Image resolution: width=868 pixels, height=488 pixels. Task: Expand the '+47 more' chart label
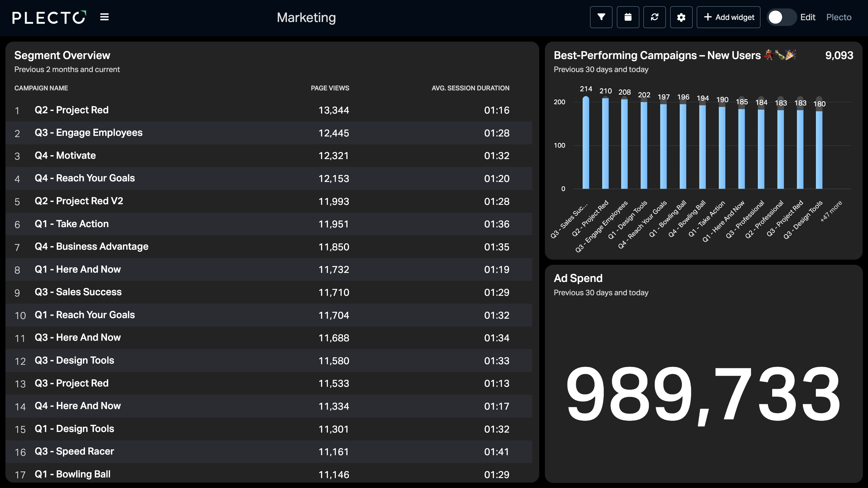click(x=831, y=211)
